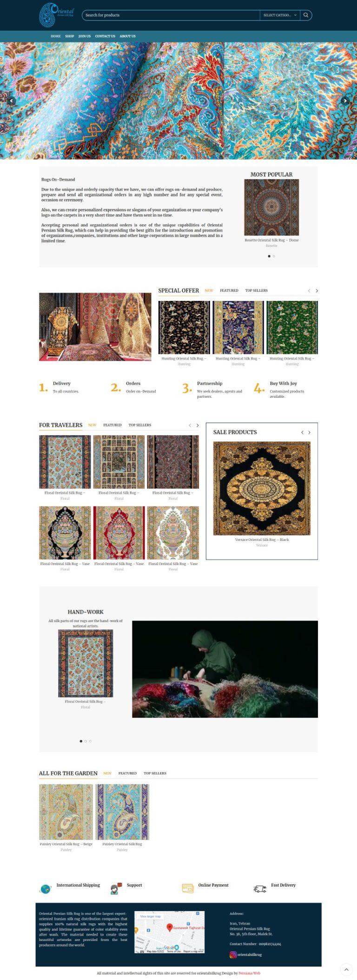This screenshot has width=357, height=980.
Task: Open the Shop menu item
Action: coord(70,36)
